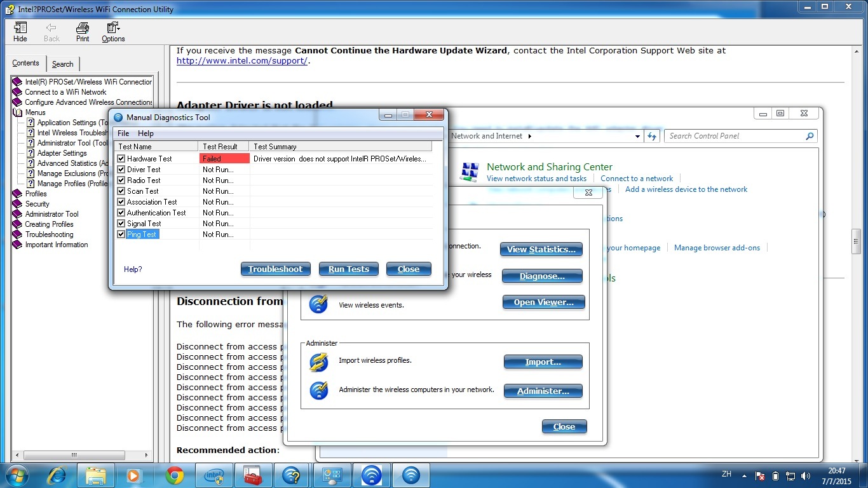Switch to the Search tab
Image resolution: width=868 pixels, height=488 pixels.
pyautogui.click(x=62, y=64)
